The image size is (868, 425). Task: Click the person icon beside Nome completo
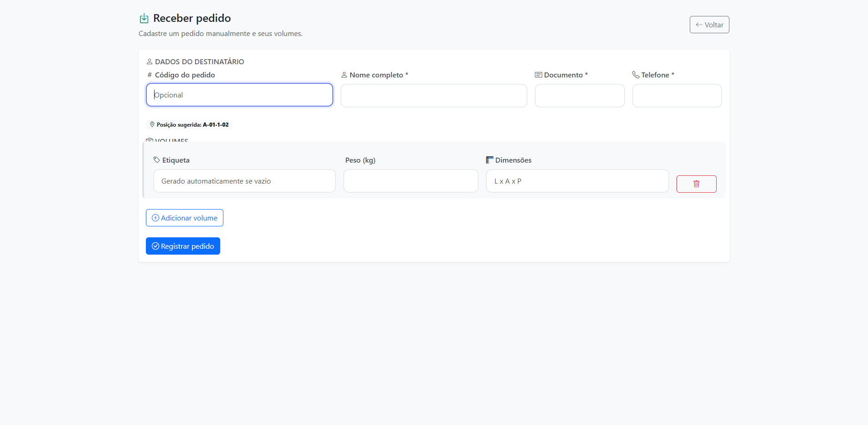click(344, 75)
